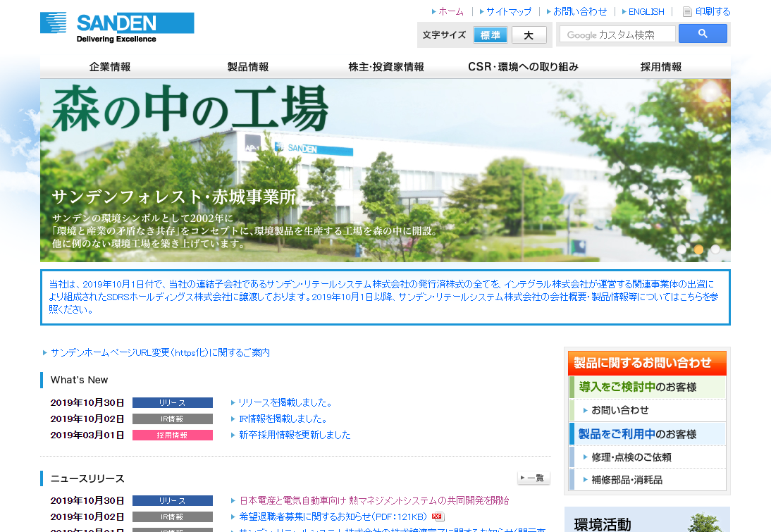This screenshot has width=771, height=532.
Task: Click 印刷する text link
Action: pos(713,11)
